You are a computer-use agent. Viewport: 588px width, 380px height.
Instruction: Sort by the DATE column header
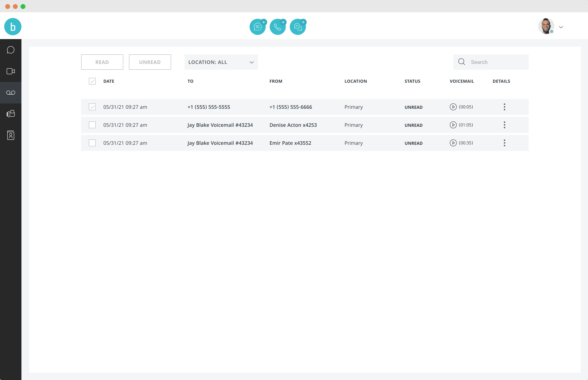(x=109, y=81)
